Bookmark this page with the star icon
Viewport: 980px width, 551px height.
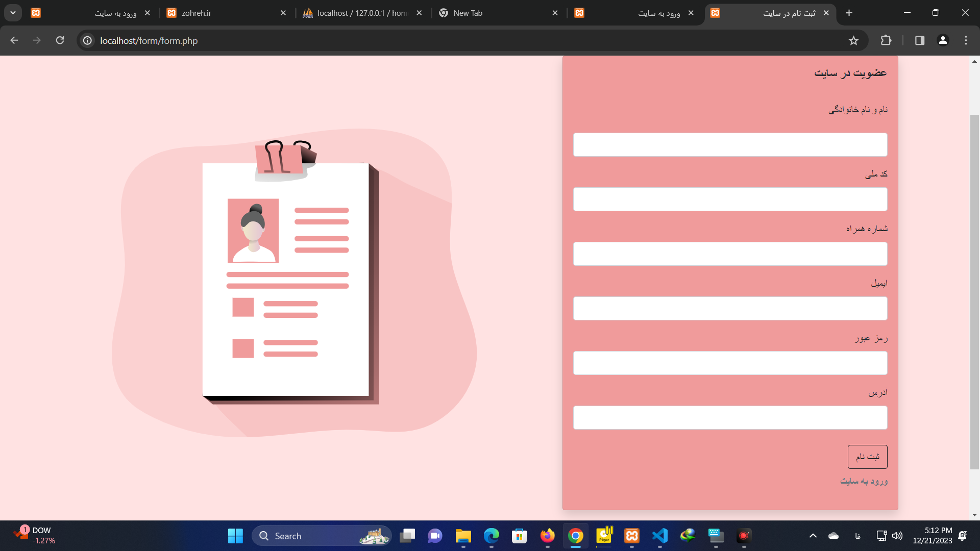853,40
